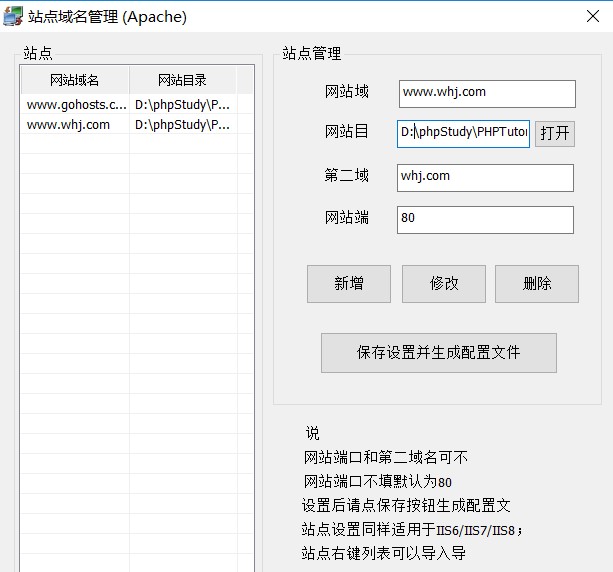This screenshot has width=613, height=572.
Task: Click the directory cell of gohosts row
Action: click(183, 104)
